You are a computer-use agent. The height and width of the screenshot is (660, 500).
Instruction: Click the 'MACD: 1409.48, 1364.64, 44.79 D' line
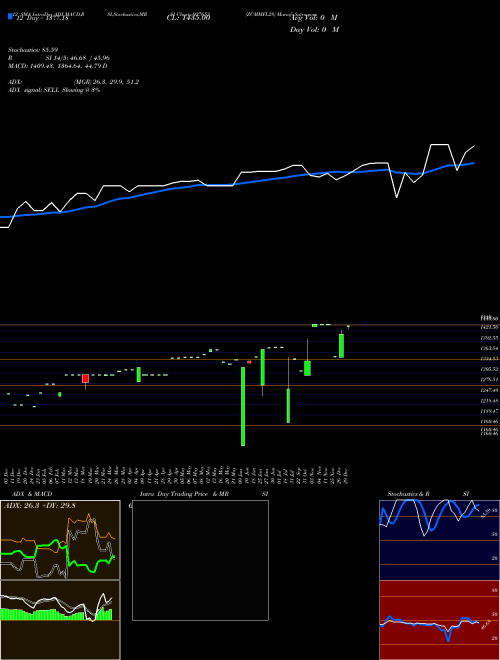[x=58, y=66]
